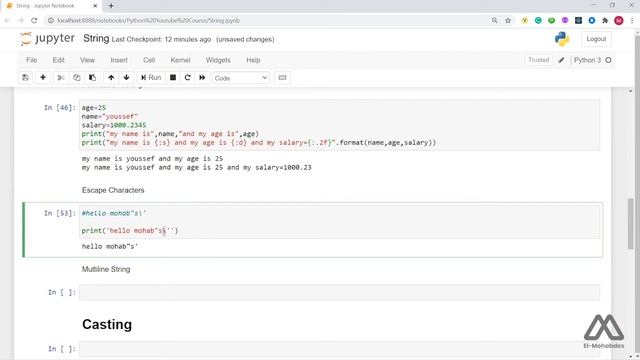Open the command palette keyboard icon
The image size is (640, 360).
(282, 78)
